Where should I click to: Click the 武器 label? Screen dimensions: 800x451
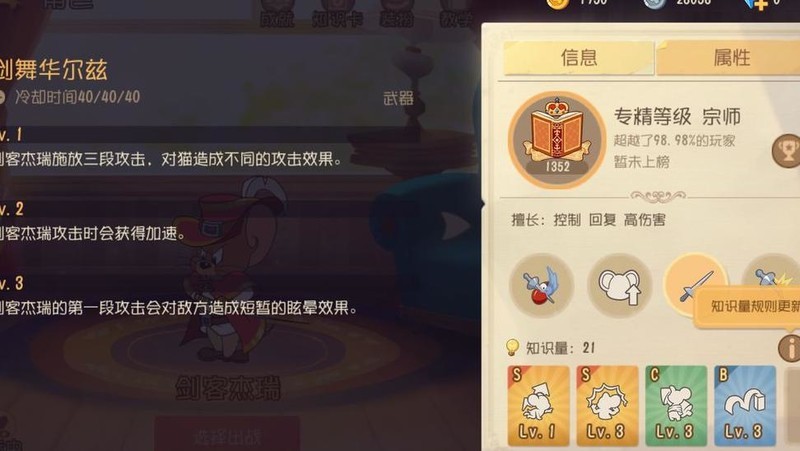pyautogui.click(x=398, y=98)
